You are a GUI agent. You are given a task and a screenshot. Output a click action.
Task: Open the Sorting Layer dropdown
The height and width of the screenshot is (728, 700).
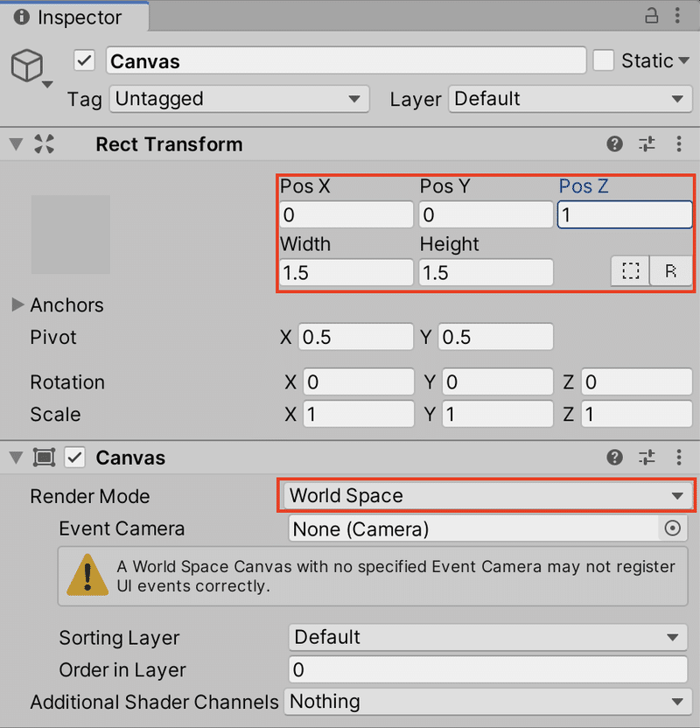[x=488, y=638]
